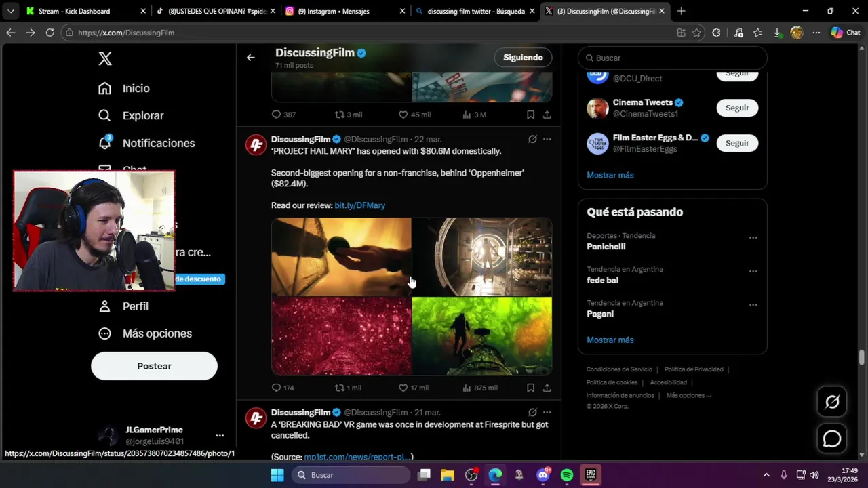Click the page vertical scrollbar
The width and height of the screenshot is (868, 488).
click(x=862, y=357)
